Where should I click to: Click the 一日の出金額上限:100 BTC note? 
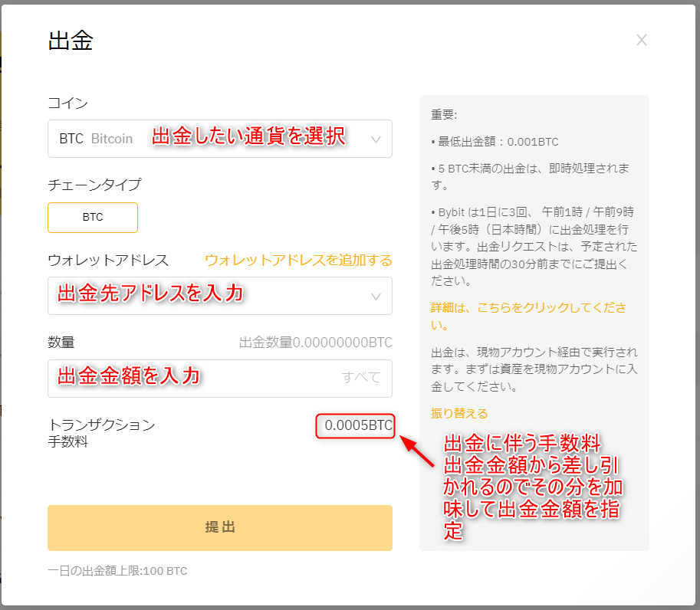[117, 571]
